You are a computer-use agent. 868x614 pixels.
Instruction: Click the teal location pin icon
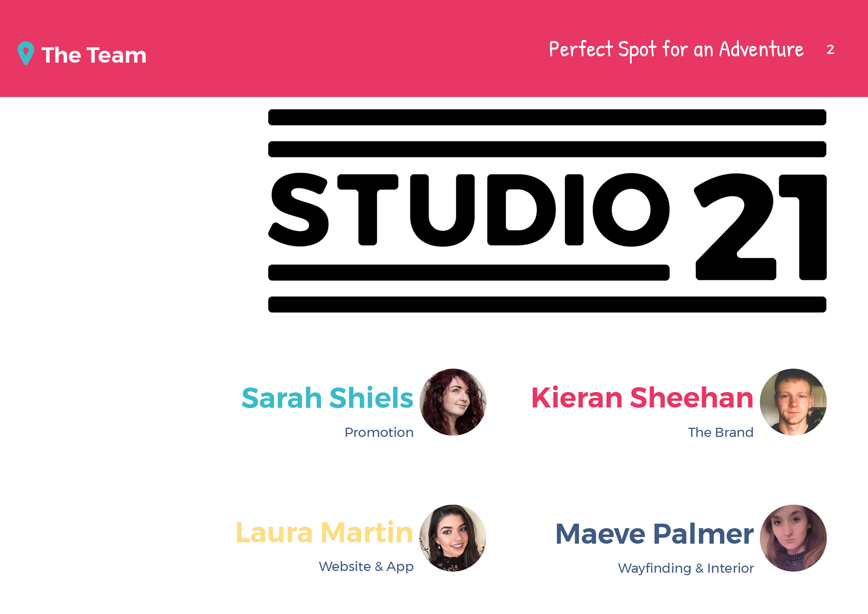pos(26,53)
